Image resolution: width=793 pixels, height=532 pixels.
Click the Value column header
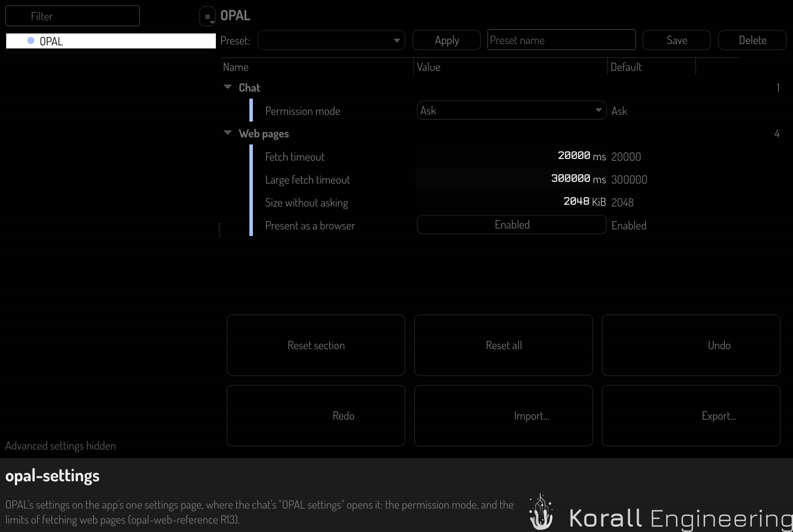tap(510, 67)
